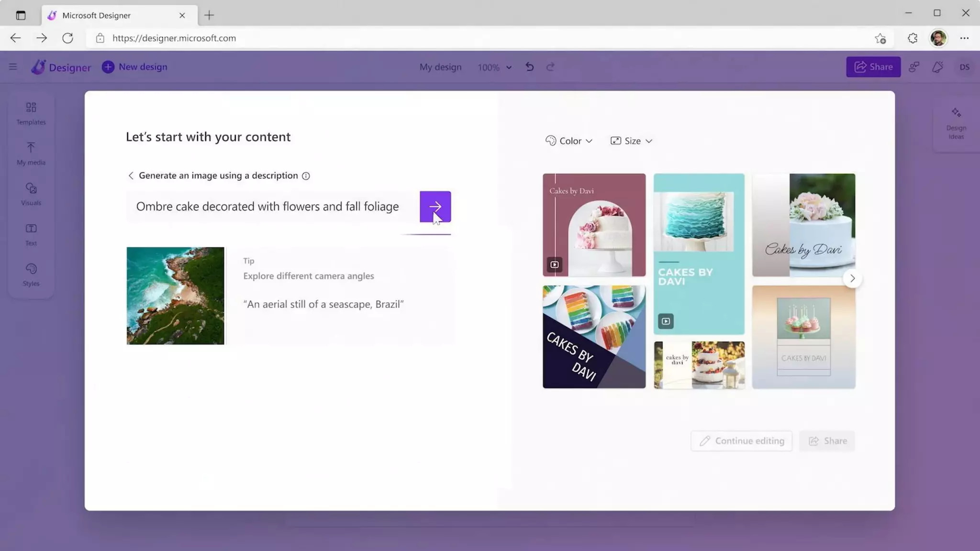Viewport: 980px width, 551px height.
Task: Click the purple Share button in header
Action: pos(873,67)
